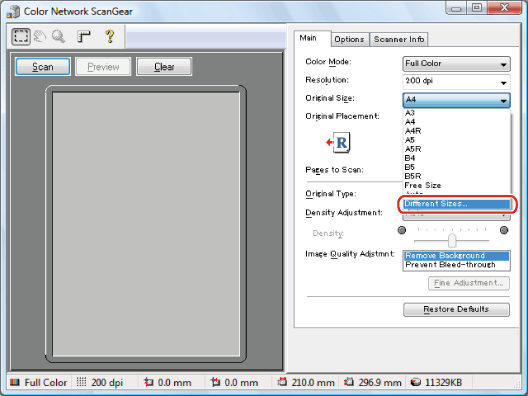Image resolution: width=528 pixels, height=396 pixels.
Task: Click the Restore Defaults button
Action: click(x=456, y=309)
